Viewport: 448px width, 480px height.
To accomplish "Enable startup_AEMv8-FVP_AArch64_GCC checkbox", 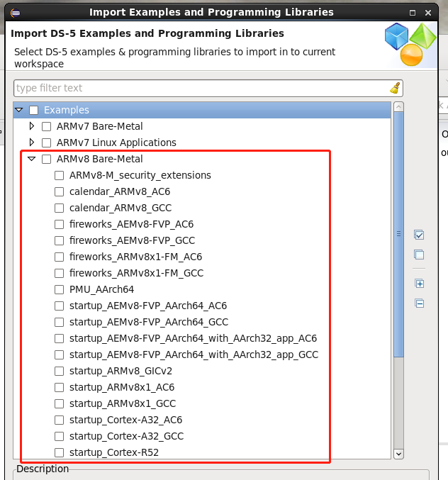I will pyautogui.click(x=59, y=322).
